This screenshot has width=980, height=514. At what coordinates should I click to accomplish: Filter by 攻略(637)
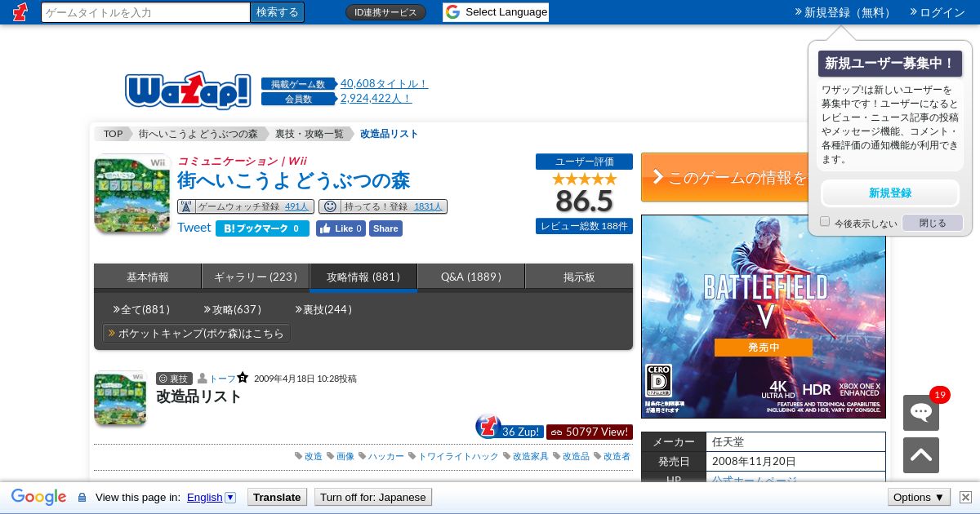(x=232, y=309)
